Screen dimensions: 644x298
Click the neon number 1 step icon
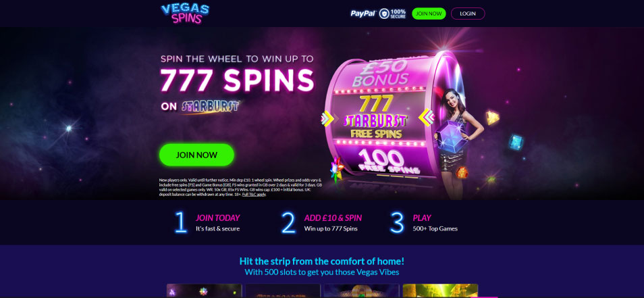point(181,222)
